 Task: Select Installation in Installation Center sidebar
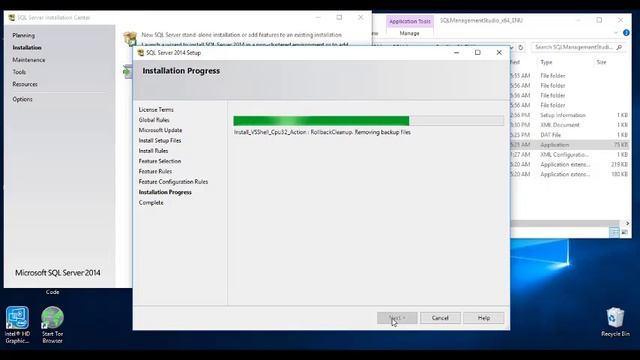pyautogui.click(x=27, y=48)
